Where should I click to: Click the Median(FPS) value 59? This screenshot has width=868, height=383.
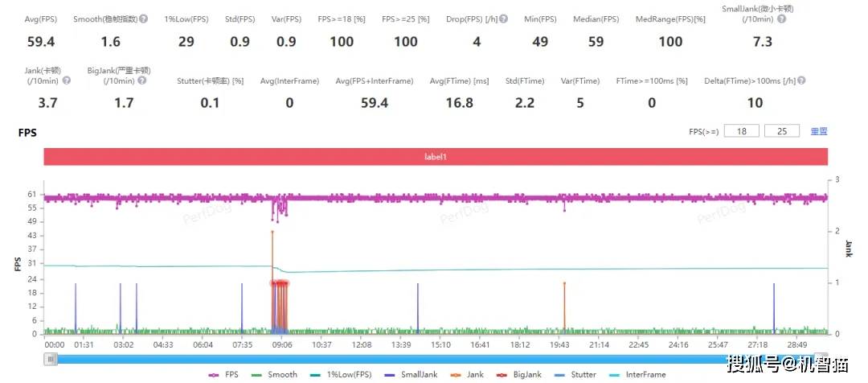click(596, 42)
